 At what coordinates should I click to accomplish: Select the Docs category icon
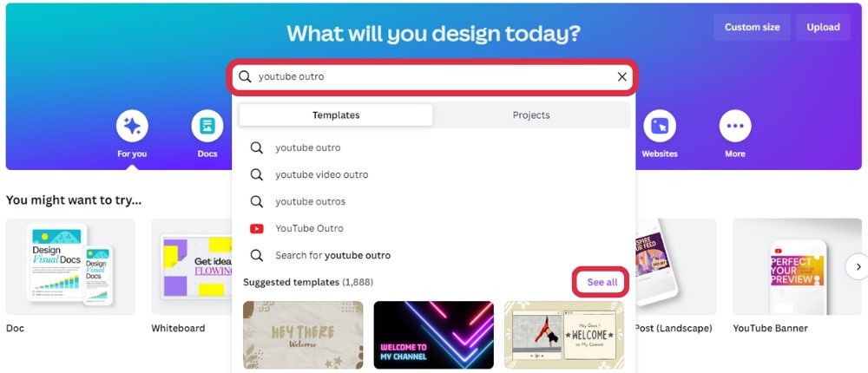click(x=207, y=126)
